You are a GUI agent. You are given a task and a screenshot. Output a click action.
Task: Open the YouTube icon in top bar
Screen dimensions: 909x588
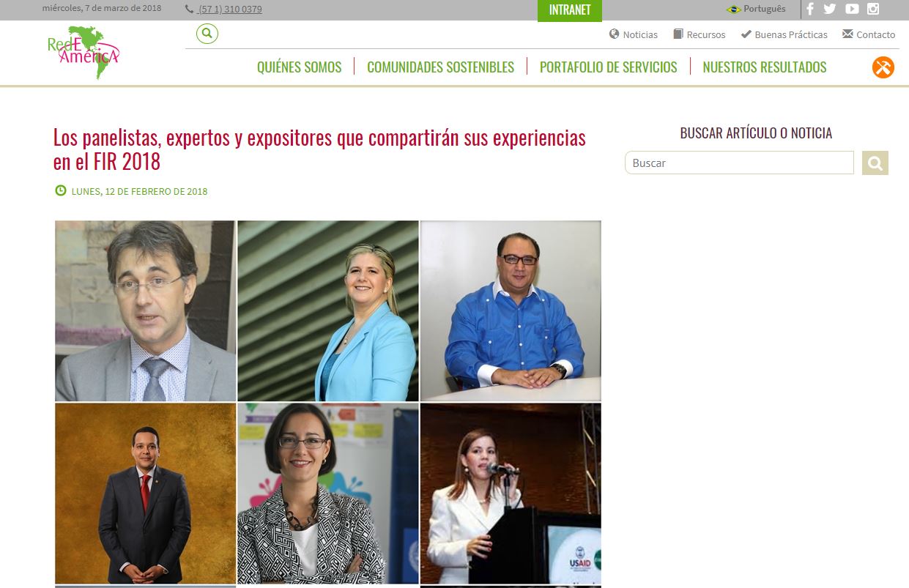[x=852, y=9]
